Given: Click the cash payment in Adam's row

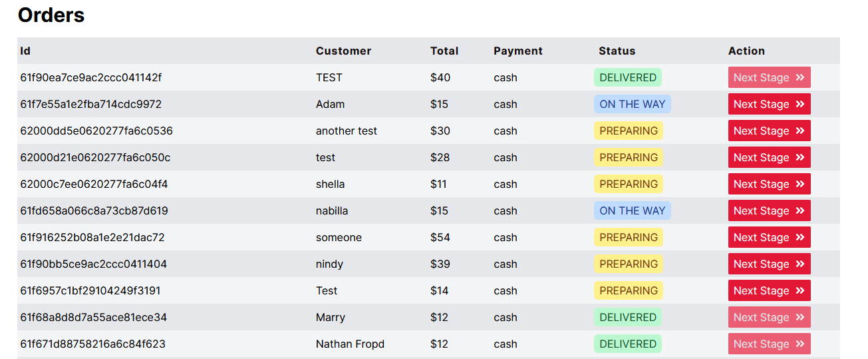Looking at the screenshot, I should click(506, 104).
